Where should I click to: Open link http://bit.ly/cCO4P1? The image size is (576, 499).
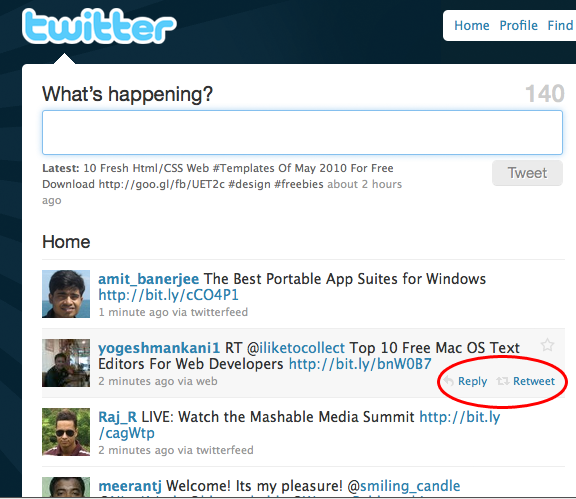tap(169, 295)
